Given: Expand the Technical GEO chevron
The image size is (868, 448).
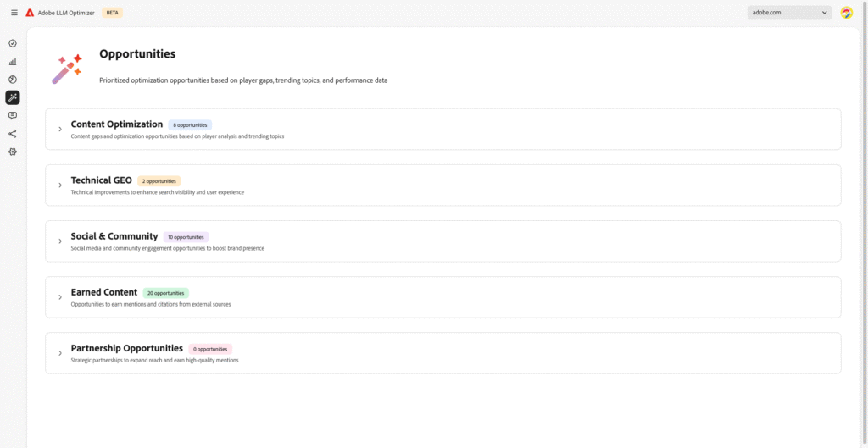Looking at the screenshot, I should [60, 185].
